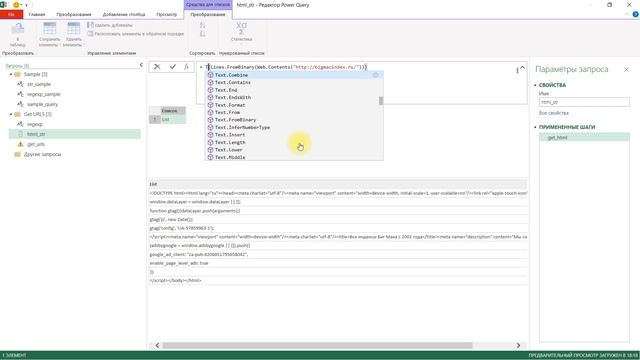Click the 'Сохранить элементы' keep items icon
640x360 pixels.
click(49, 29)
